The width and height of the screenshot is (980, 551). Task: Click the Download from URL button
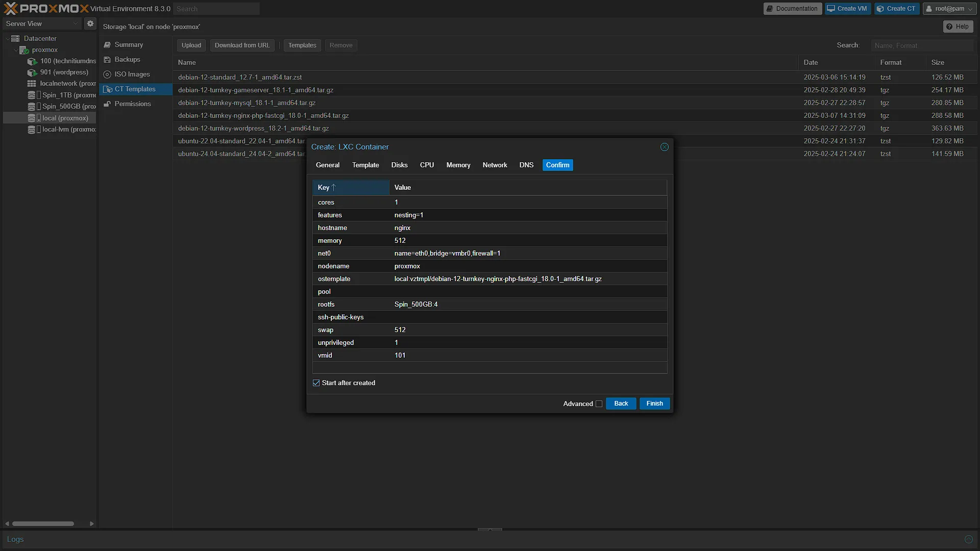click(x=242, y=45)
